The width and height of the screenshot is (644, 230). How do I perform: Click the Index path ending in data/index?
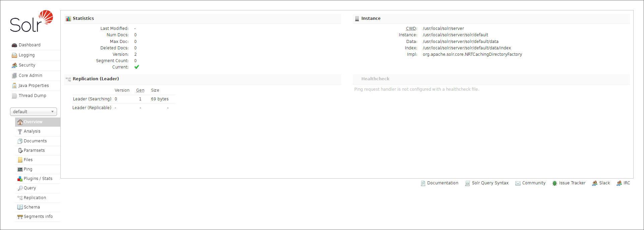coord(467,48)
